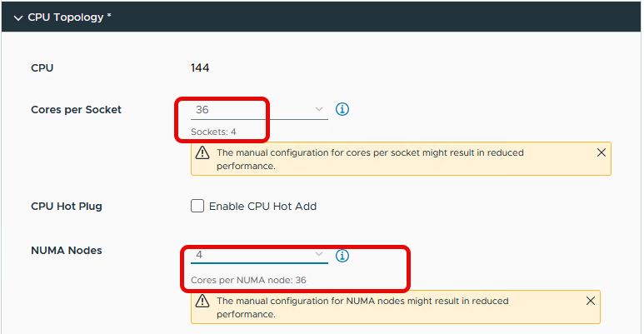Click the CPU Topology section title
This screenshot has width=644, height=334.
(70, 17)
